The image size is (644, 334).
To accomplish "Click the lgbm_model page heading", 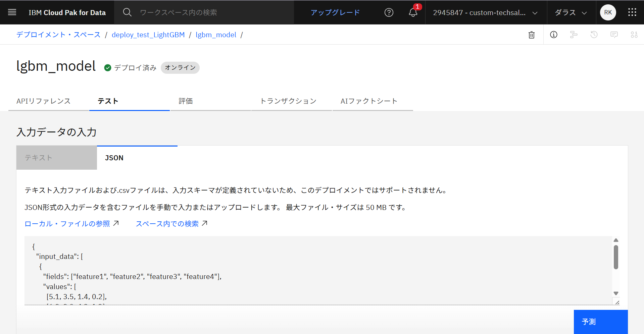I will click(x=56, y=66).
